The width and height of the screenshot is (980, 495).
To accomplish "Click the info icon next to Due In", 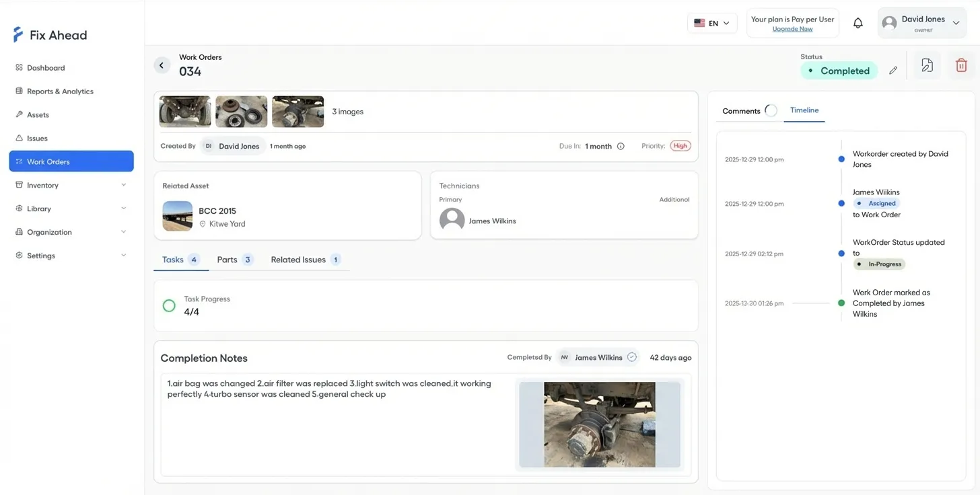I will (x=621, y=146).
